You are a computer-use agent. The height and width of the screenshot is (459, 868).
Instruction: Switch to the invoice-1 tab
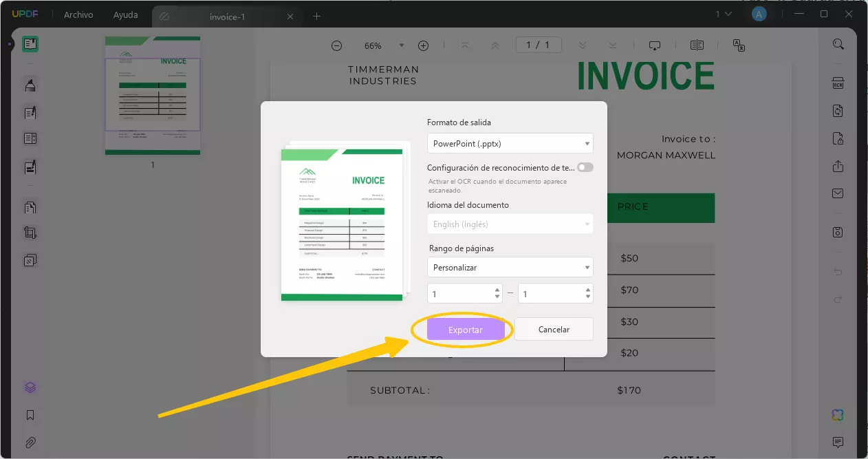(226, 17)
